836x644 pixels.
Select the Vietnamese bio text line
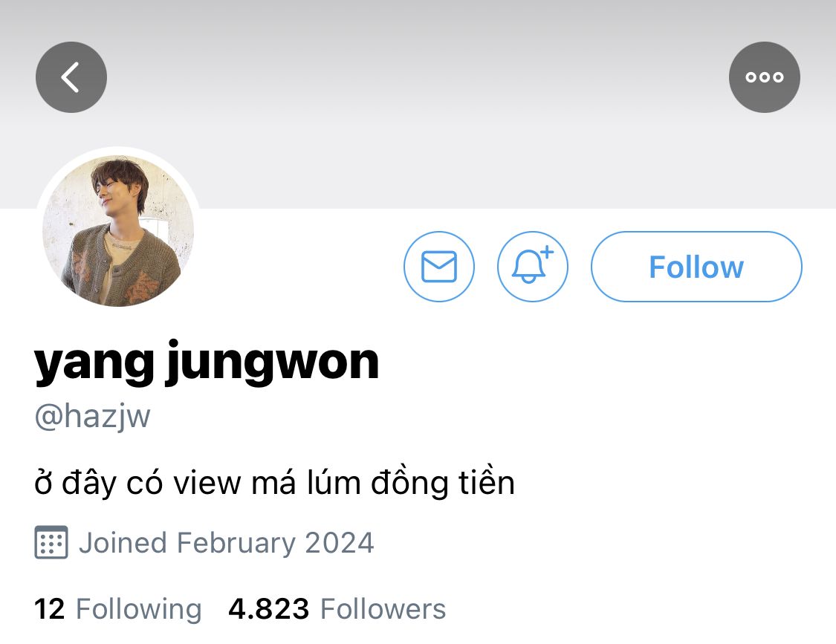tap(274, 483)
